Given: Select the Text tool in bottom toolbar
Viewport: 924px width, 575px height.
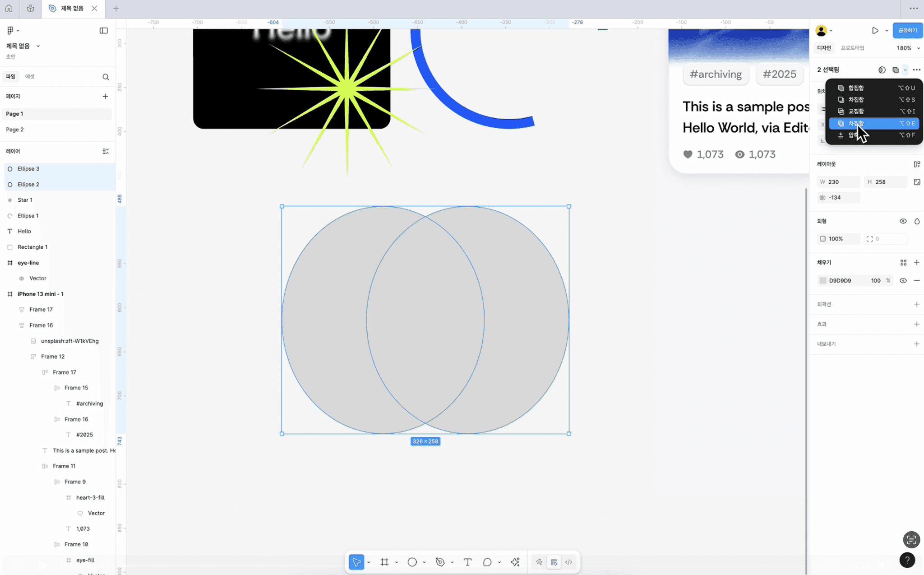Looking at the screenshot, I should coord(467,562).
